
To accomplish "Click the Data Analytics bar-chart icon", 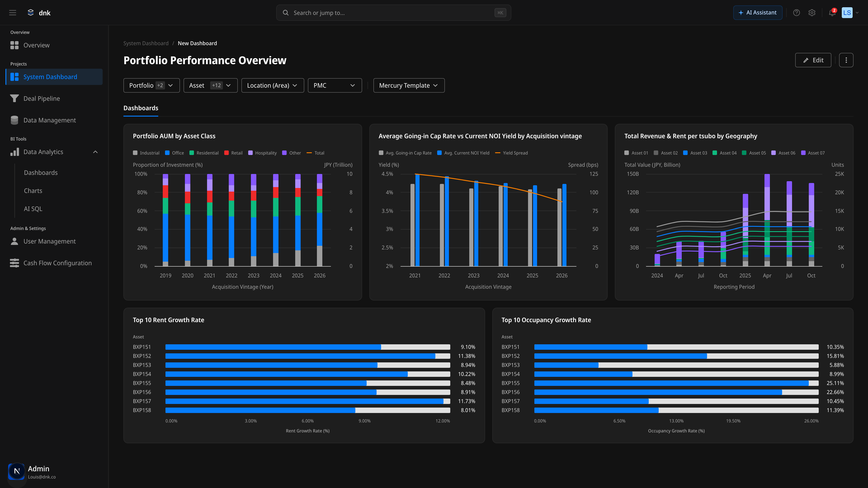I will point(14,152).
